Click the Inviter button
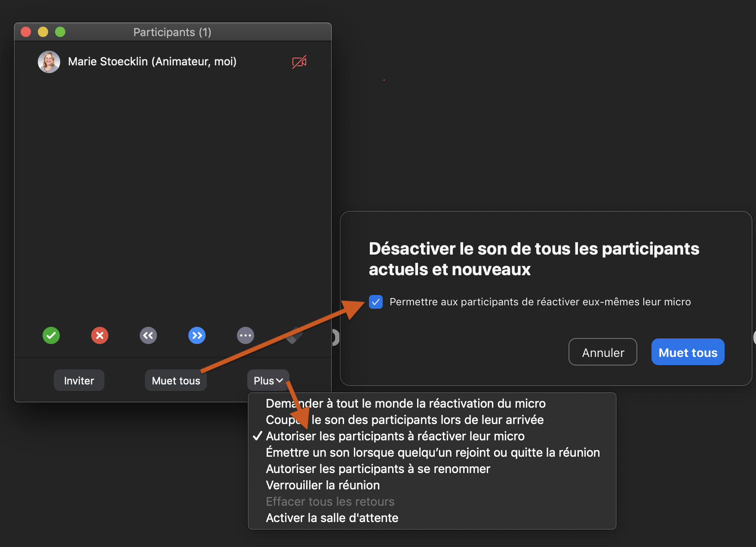 point(79,381)
